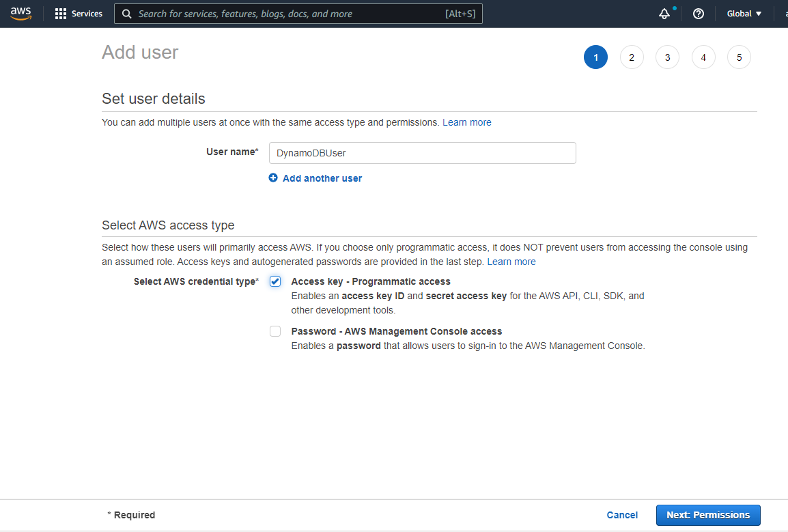Open Learn more under AWS access type
This screenshot has height=532, width=788.
pyautogui.click(x=511, y=262)
